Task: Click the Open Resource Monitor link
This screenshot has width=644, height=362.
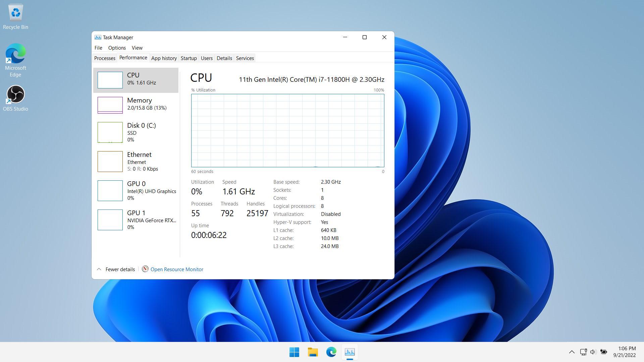Action: click(x=177, y=269)
